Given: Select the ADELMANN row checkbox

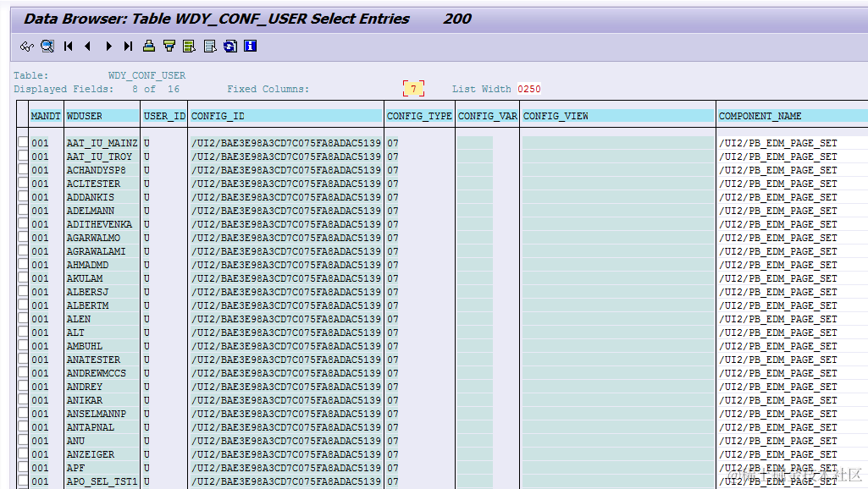Looking at the screenshot, I should [23, 210].
